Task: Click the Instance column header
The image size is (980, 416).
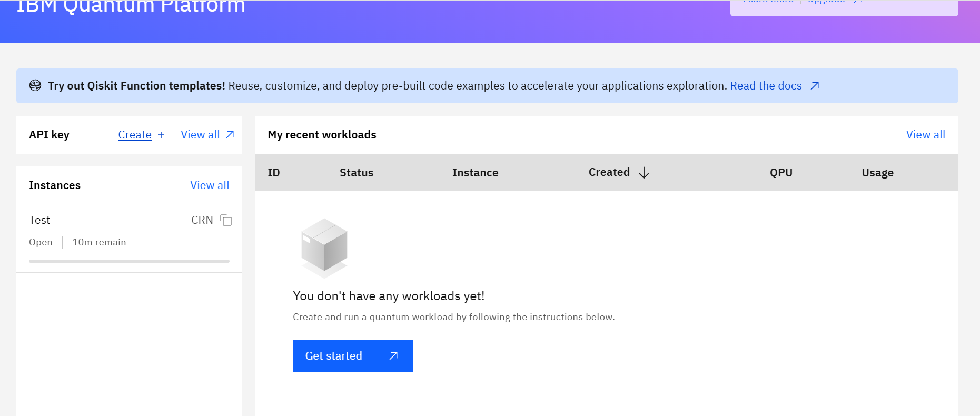Action: [475, 173]
